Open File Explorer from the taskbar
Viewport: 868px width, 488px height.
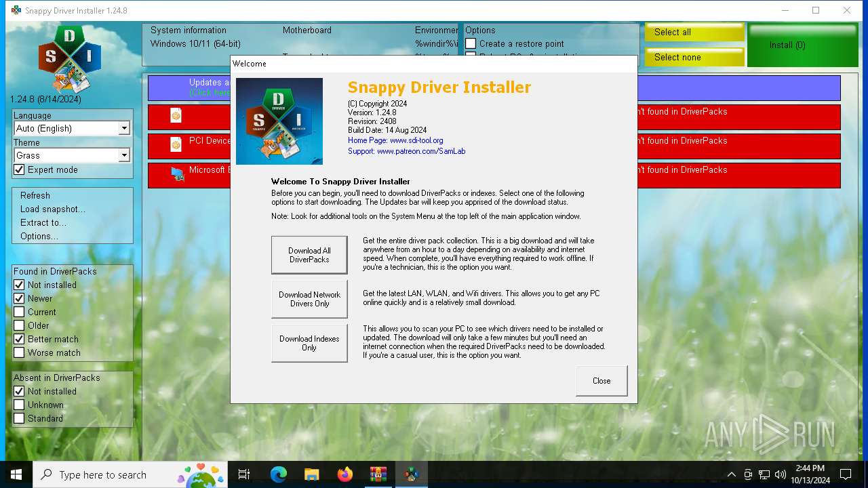pyautogui.click(x=311, y=474)
